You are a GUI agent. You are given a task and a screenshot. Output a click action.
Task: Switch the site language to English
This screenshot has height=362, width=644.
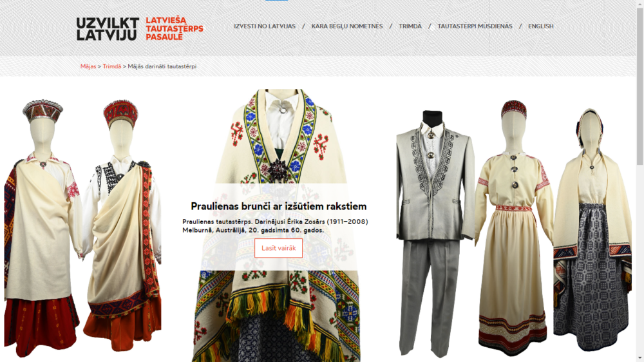coord(540,26)
